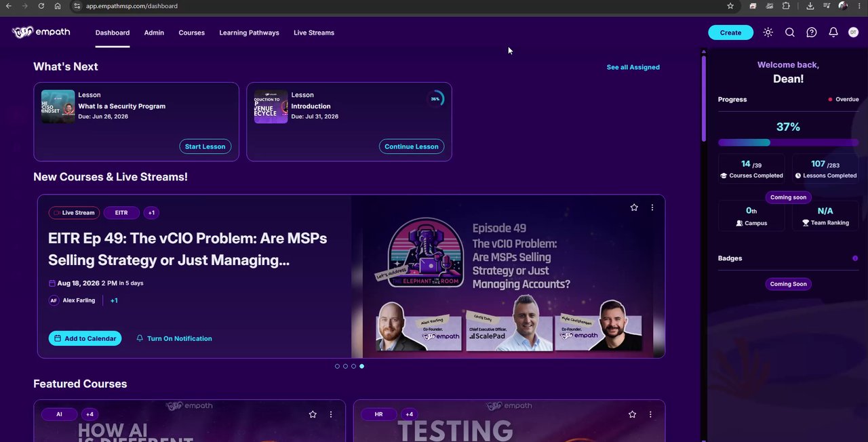Image resolution: width=868 pixels, height=442 pixels.
Task: Open the EITR Ep 49 three-dot menu
Action: pyautogui.click(x=652, y=207)
